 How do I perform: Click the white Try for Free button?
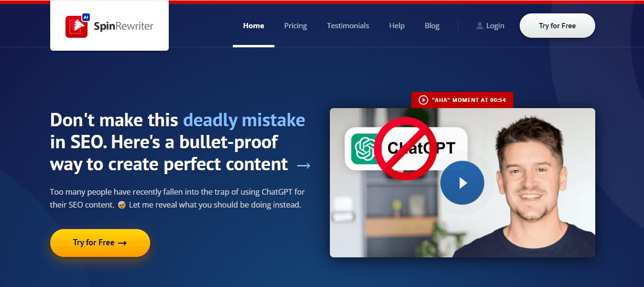click(557, 26)
